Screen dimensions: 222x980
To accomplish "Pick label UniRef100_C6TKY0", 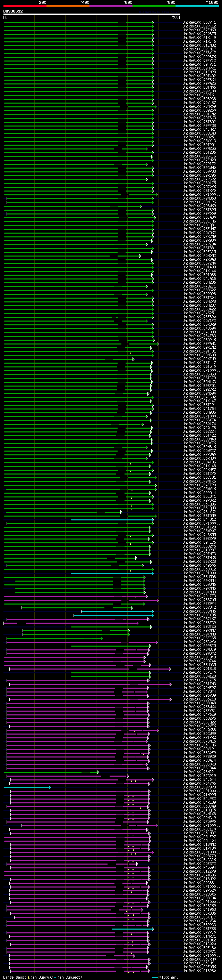I will click(199, 191).
